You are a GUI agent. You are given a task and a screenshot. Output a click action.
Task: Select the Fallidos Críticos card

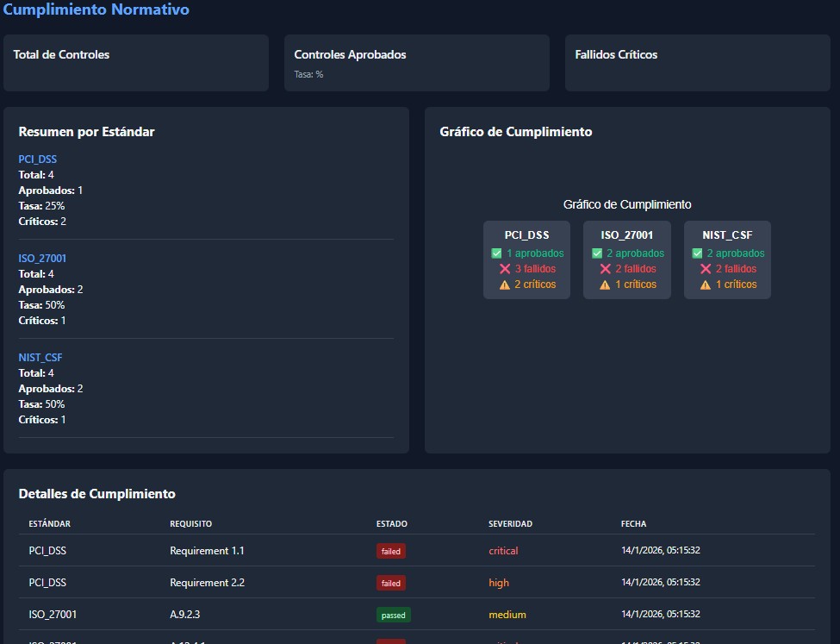697,63
